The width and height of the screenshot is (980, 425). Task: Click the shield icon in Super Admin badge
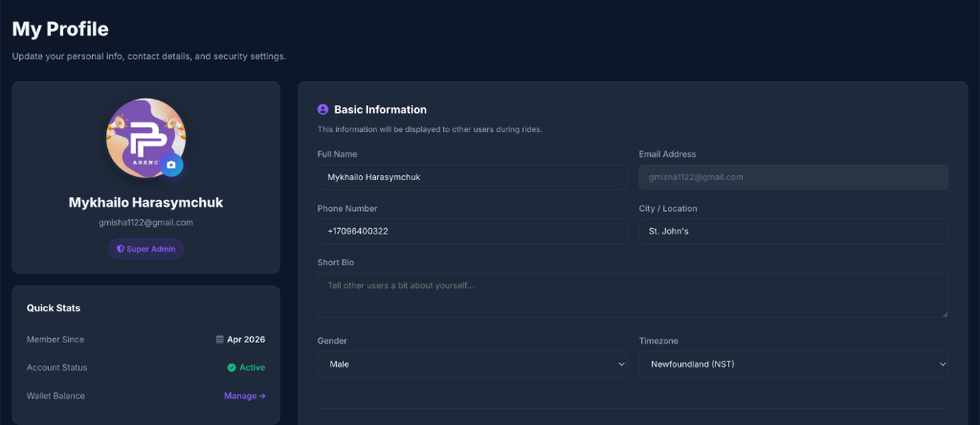pyautogui.click(x=121, y=249)
